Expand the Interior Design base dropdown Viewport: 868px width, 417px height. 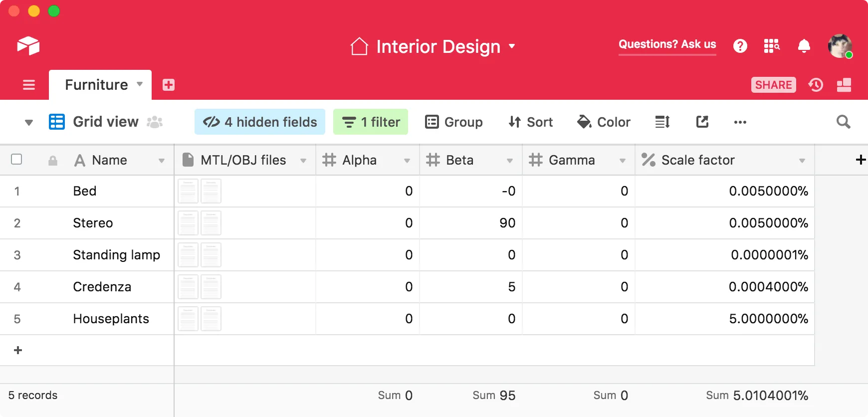(x=512, y=46)
